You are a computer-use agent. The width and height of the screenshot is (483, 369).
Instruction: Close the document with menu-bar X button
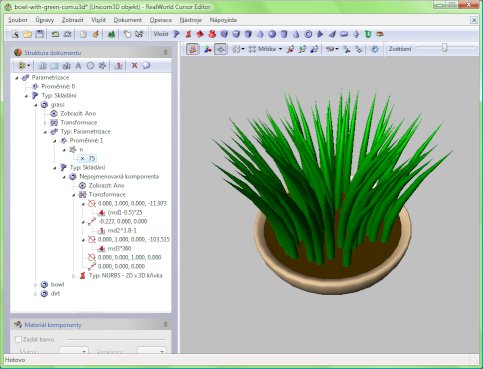(x=474, y=20)
